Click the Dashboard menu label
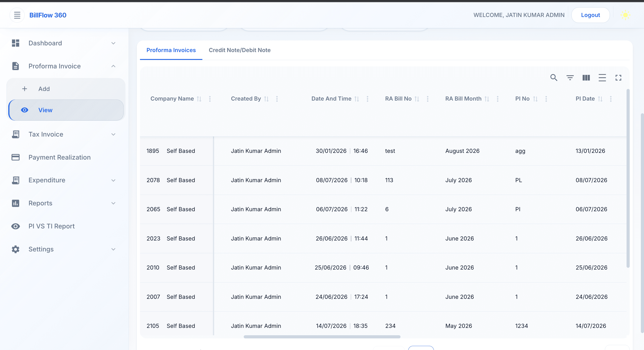Image resolution: width=644 pixels, height=350 pixels. pos(45,43)
